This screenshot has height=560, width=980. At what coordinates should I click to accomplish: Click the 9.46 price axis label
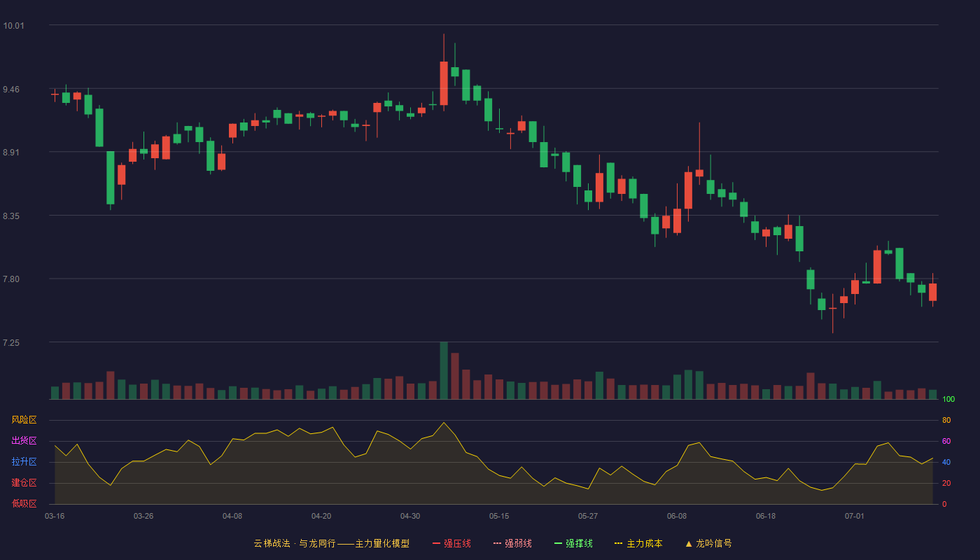11,90
